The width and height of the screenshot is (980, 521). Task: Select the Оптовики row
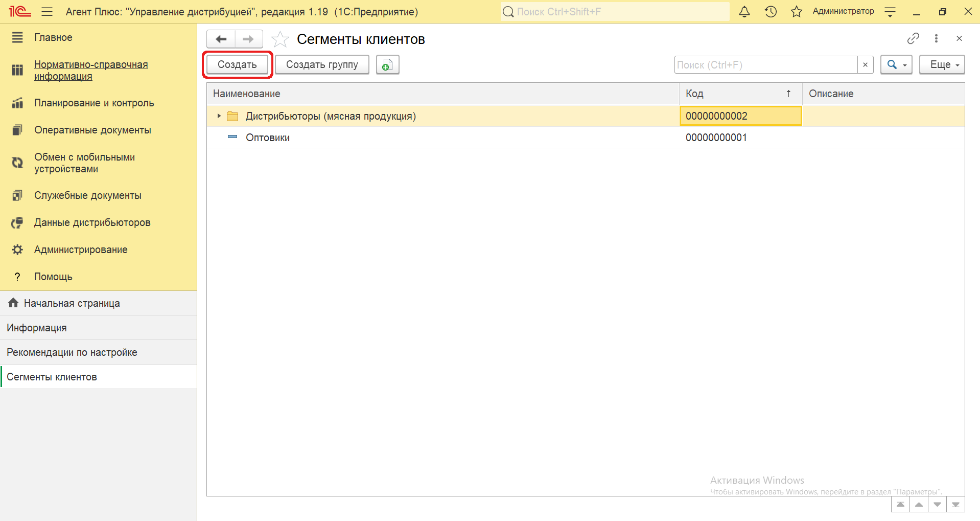coord(268,138)
